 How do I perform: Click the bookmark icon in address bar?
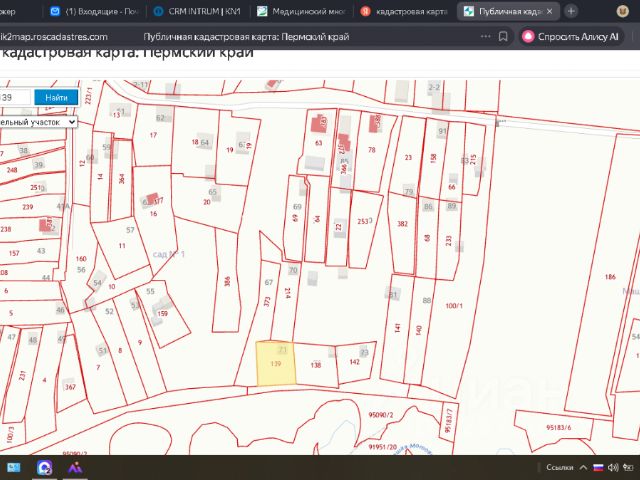click(503, 36)
